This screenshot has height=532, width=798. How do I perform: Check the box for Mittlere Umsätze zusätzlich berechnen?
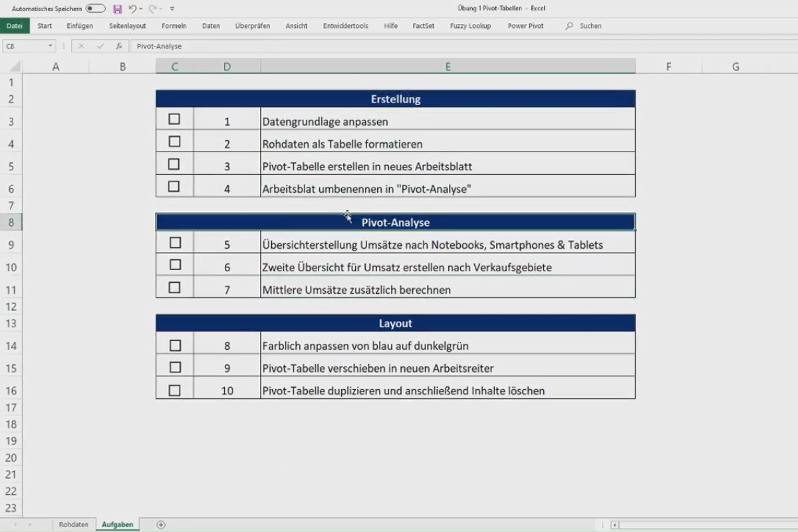[174, 288]
